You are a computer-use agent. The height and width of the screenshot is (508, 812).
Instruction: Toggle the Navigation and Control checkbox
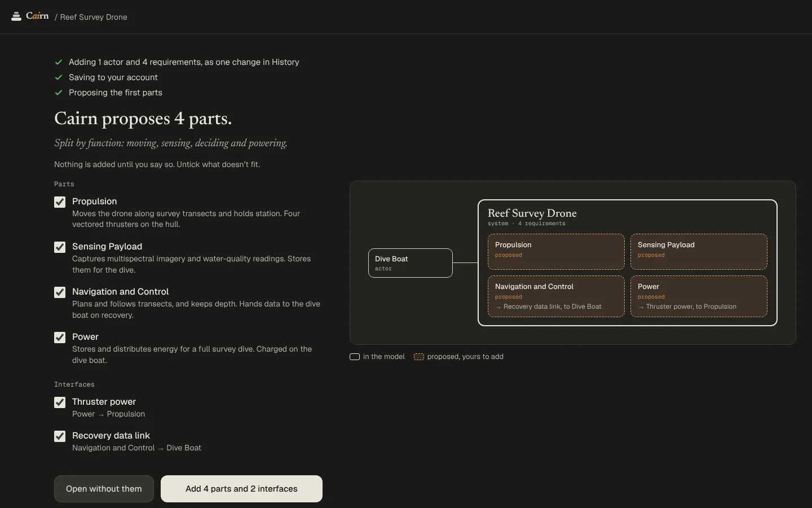tap(60, 292)
